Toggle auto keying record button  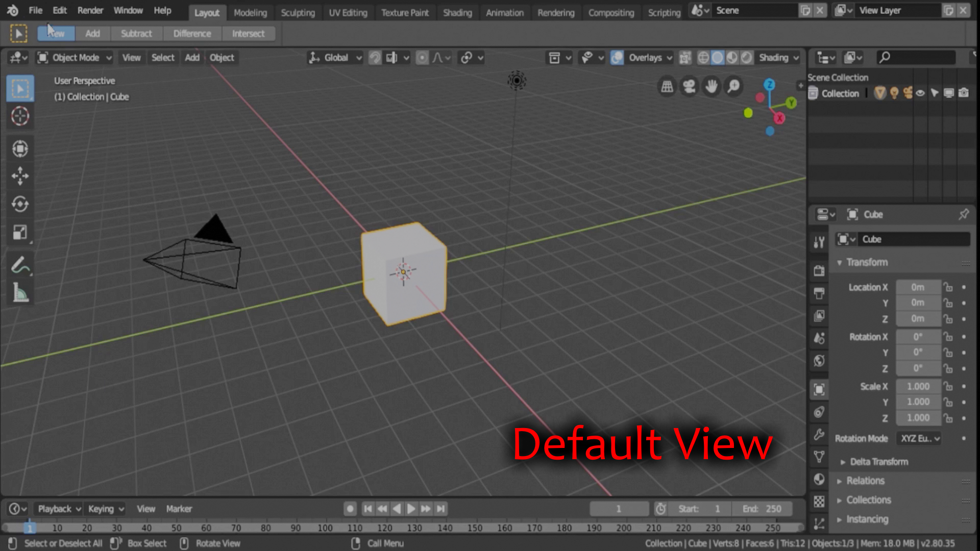click(x=350, y=509)
